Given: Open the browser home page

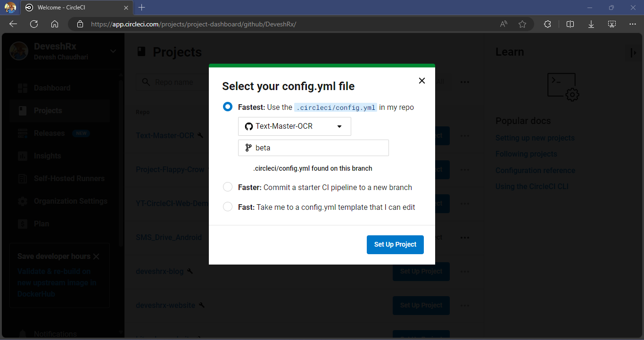Looking at the screenshot, I should (x=55, y=24).
